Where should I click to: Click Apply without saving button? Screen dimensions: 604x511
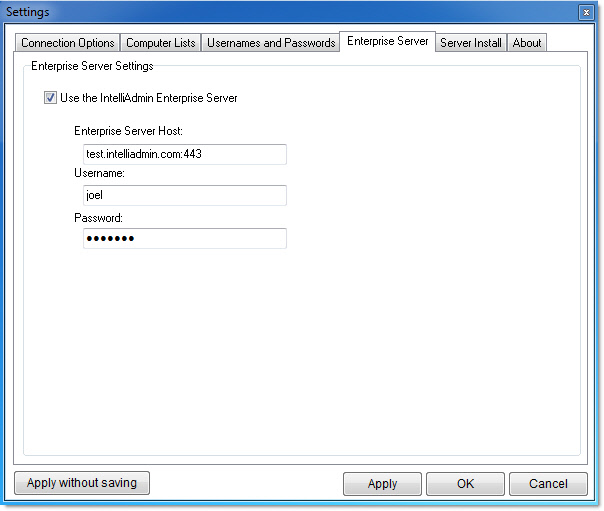coord(82,483)
